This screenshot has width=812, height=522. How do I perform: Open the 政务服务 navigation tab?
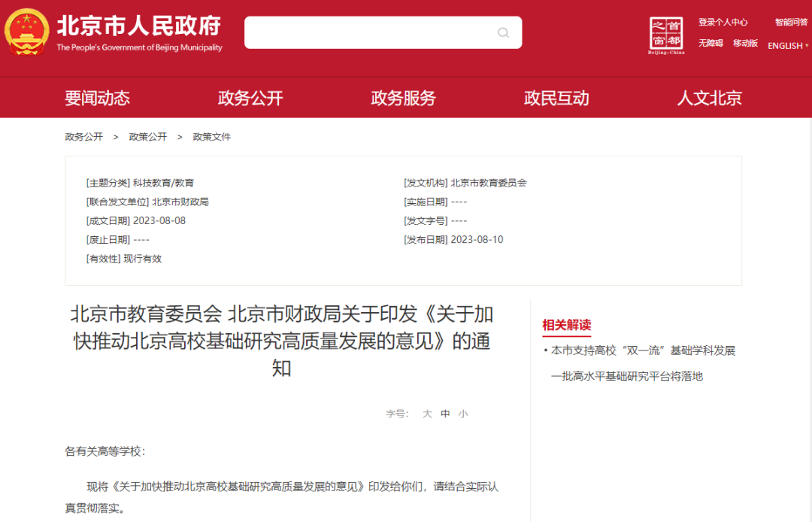point(404,99)
